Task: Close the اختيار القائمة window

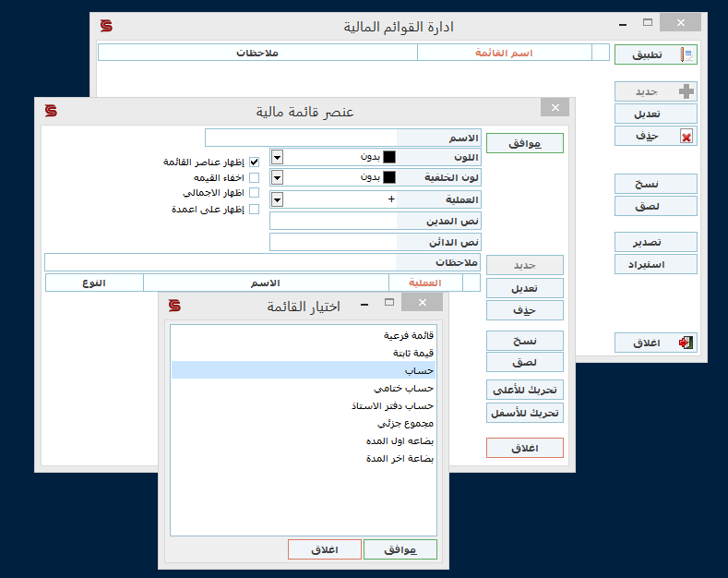Action: 422,303
